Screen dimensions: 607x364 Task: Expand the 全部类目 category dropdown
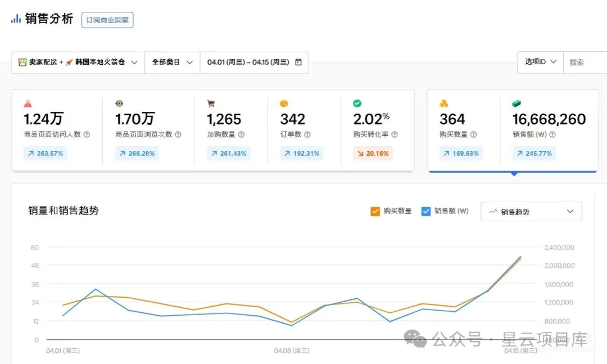coord(172,62)
